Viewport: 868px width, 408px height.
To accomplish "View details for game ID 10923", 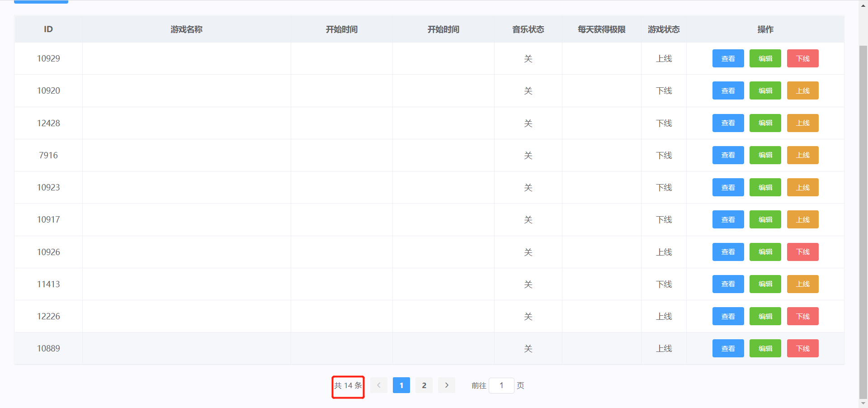I will (728, 187).
